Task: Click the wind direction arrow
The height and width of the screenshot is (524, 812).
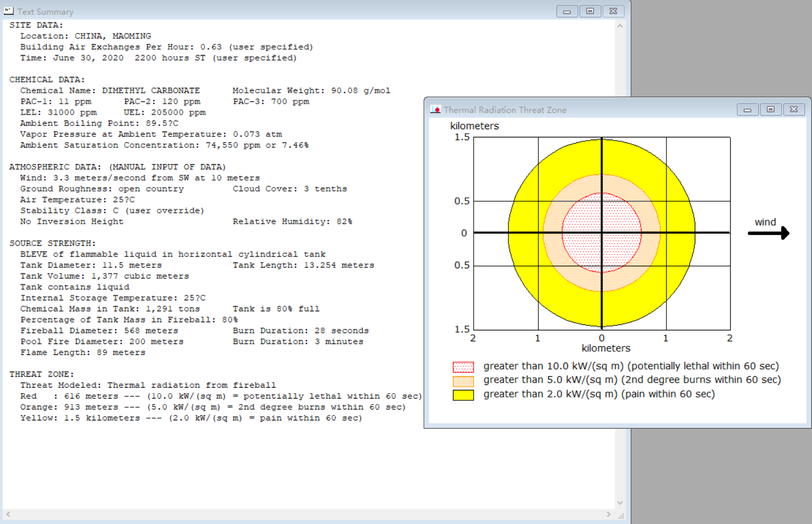Action: pos(768,233)
